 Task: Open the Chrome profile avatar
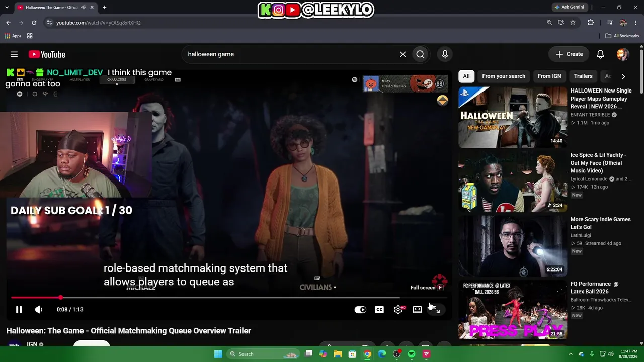click(623, 23)
